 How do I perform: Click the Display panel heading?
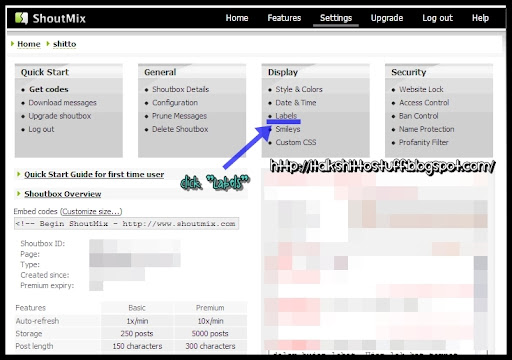point(283,72)
